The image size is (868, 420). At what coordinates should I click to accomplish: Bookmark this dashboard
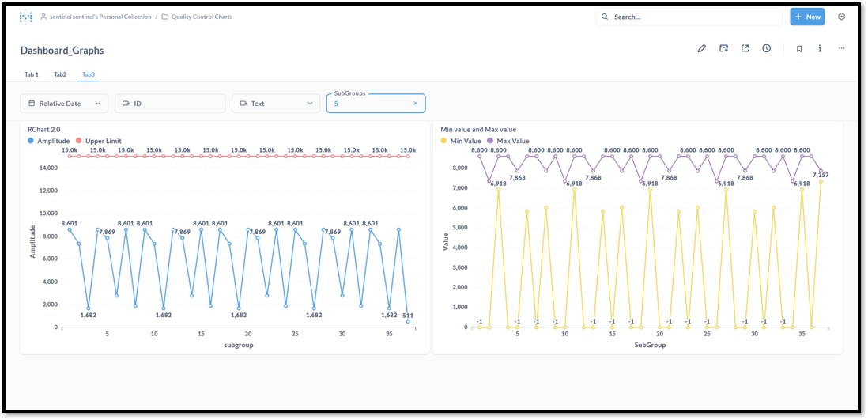pyautogui.click(x=798, y=49)
